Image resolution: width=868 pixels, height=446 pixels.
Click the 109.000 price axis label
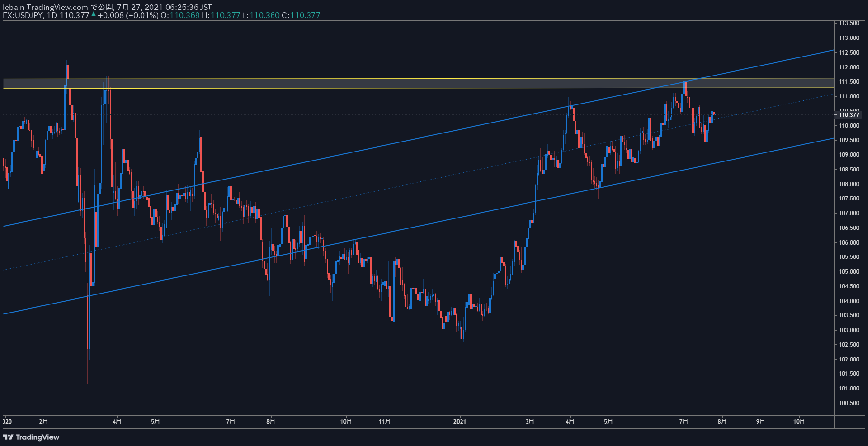(x=849, y=155)
